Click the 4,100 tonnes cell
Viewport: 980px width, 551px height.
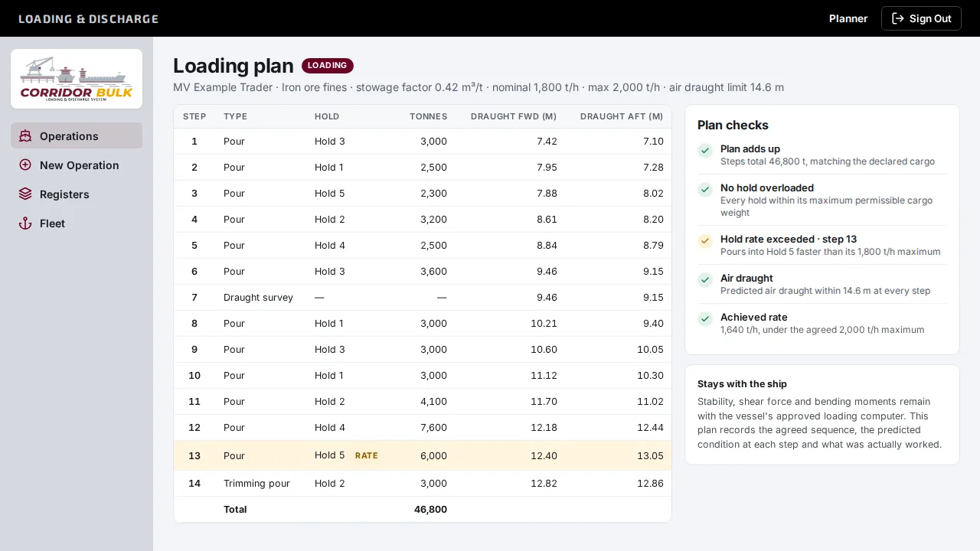click(x=433, y=402)
